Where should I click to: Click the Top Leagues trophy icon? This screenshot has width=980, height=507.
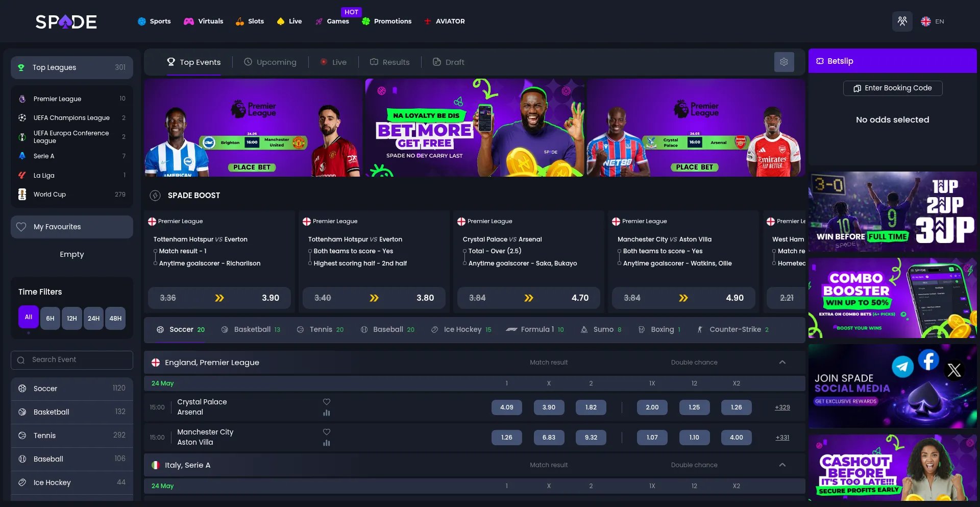pyautogui.click(x=21, y=67)
